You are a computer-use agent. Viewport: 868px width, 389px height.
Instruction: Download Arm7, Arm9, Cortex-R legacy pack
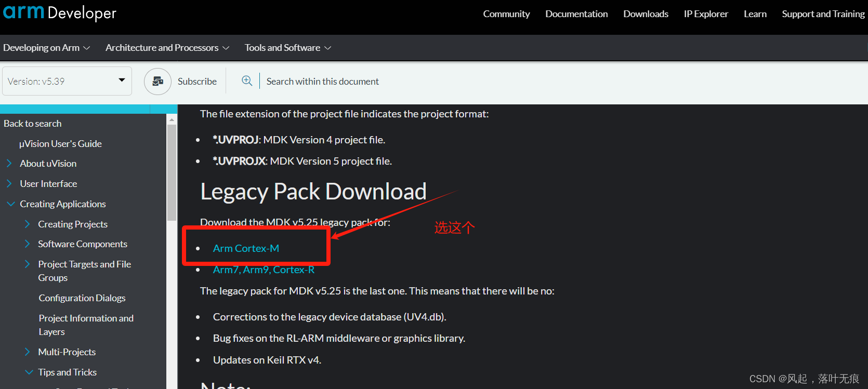[x=264, y=270]
